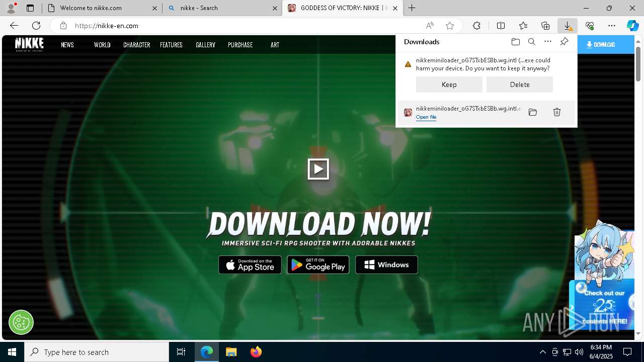Click the NIKKE logo
The image size is (644, 362).
(x=29, y=44)
